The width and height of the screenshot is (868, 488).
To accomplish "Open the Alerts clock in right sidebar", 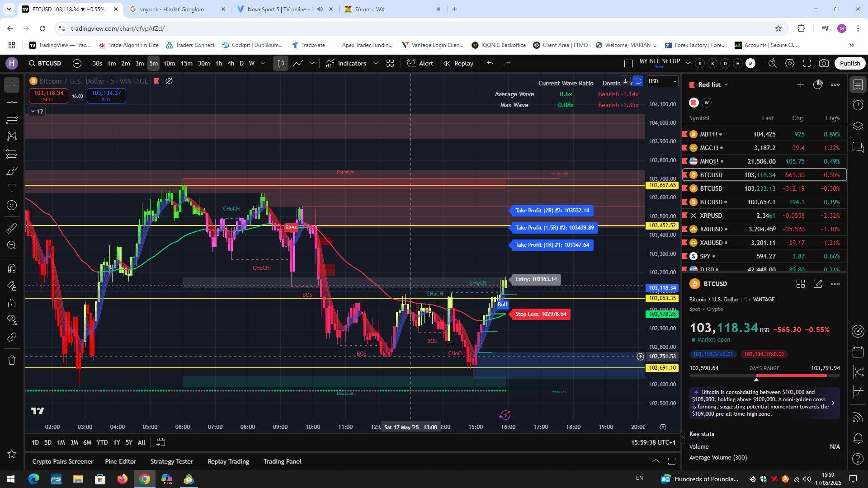I will pyautogui.click(x=858, y=105).
